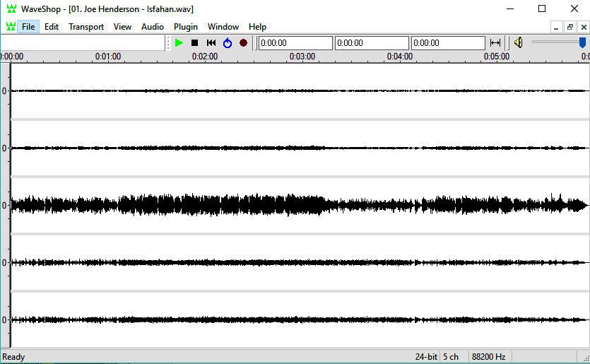The width and height of the screenshot is (590, 364).
Task: Open the Transport menu
Action: tap(86, 27)
